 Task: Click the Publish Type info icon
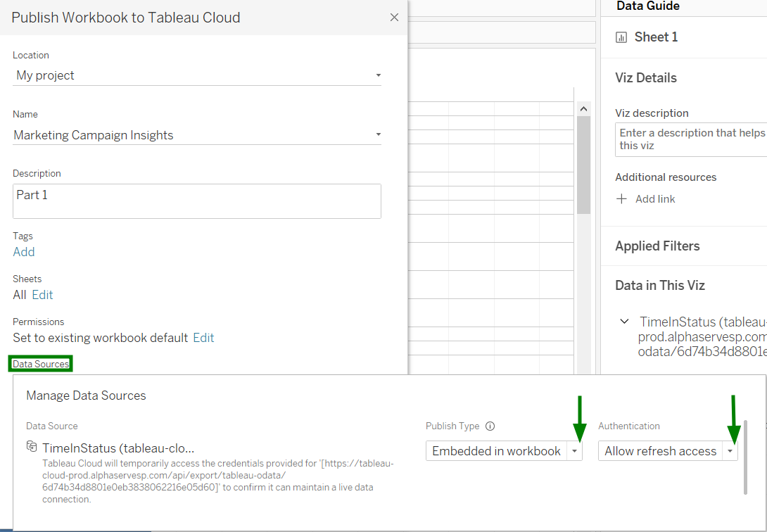click(490, 426)
